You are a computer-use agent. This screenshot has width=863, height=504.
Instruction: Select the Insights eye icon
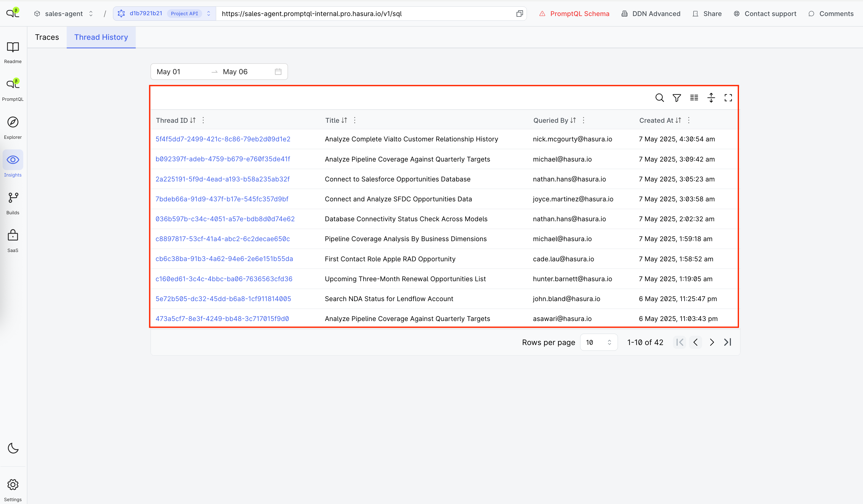click(x=13, y=159)
